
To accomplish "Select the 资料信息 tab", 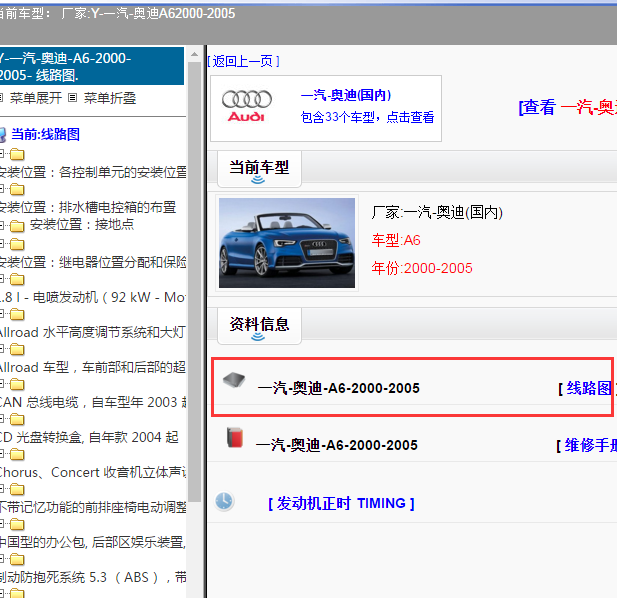I will coord(259,326).
